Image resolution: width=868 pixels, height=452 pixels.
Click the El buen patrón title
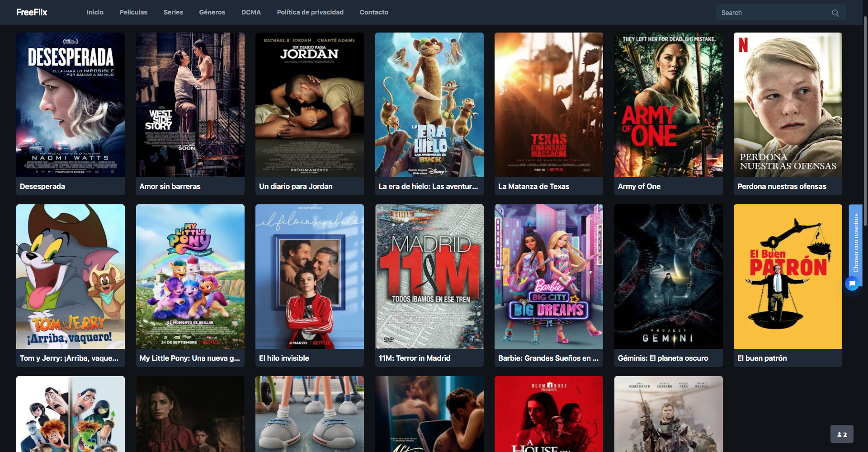[x=762, y=358]
